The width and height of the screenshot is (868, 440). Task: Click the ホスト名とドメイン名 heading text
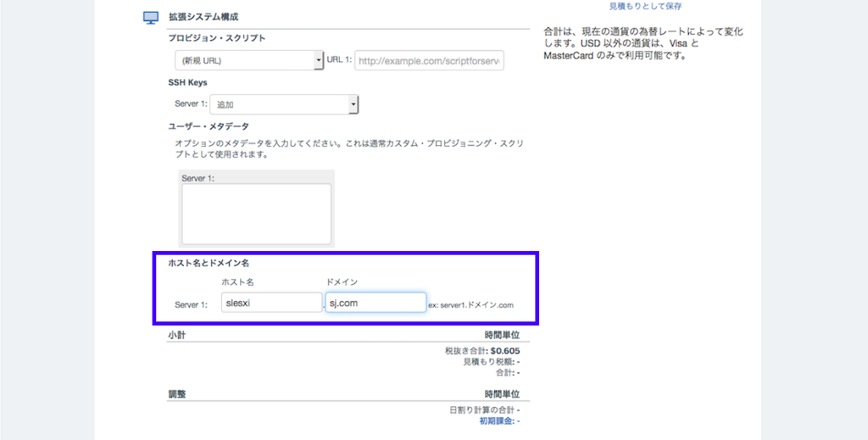coord(209,264)
